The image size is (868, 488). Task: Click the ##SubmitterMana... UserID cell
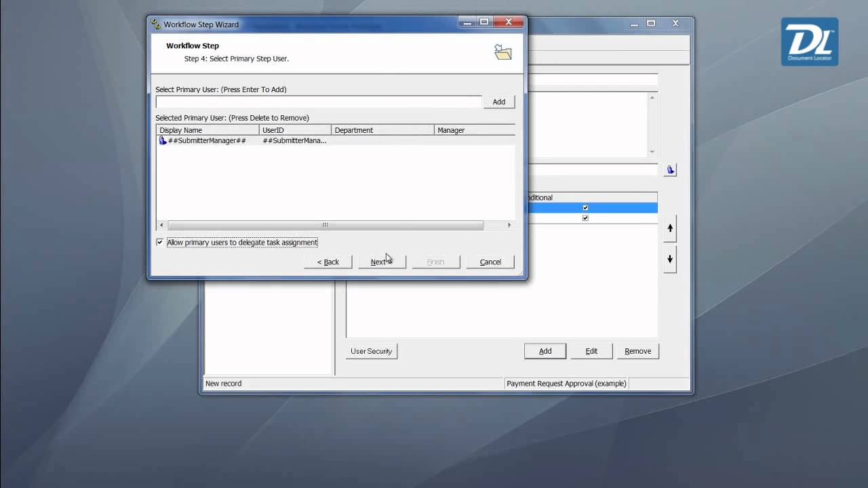[x=294, y=140]
